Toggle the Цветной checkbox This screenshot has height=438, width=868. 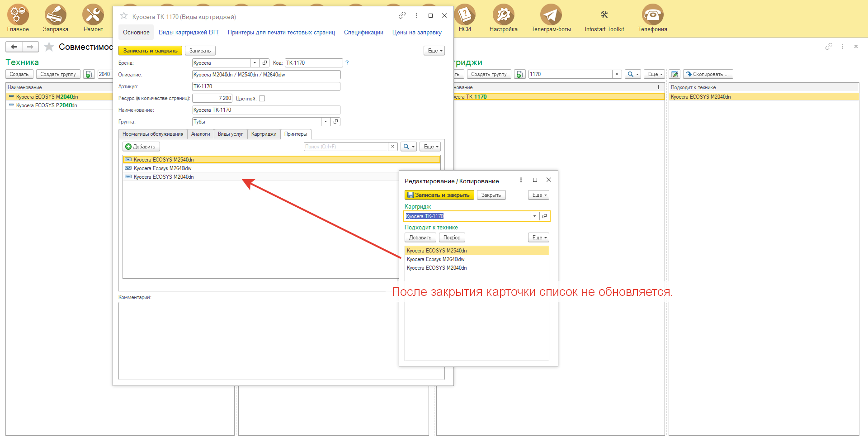262,98
